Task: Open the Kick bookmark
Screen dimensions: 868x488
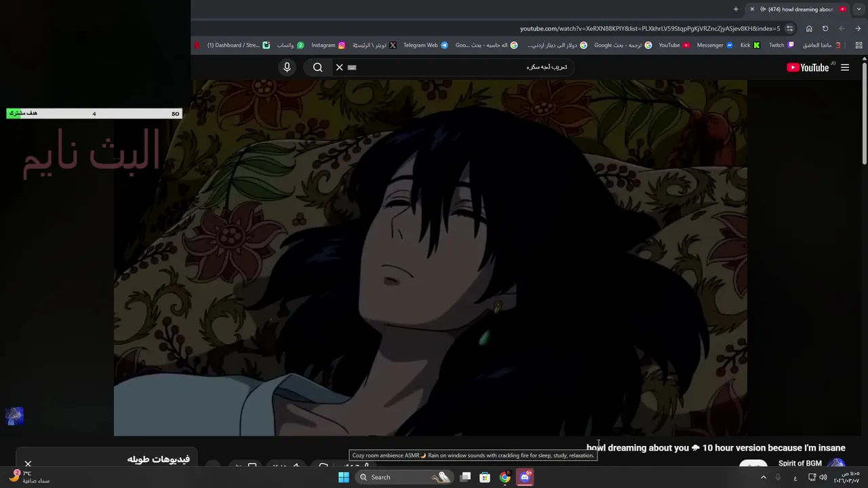Action: [750, 45]
